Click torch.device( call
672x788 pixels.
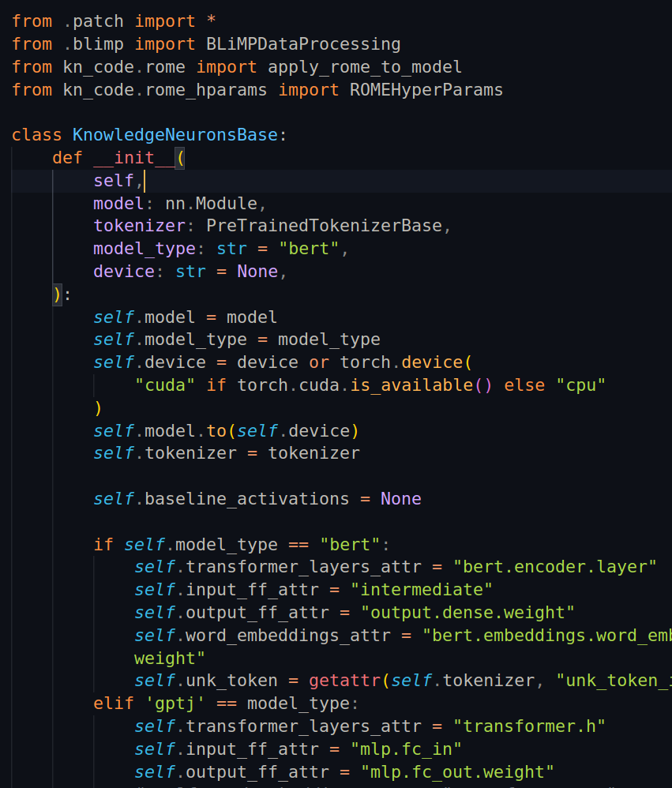point(406,362)
